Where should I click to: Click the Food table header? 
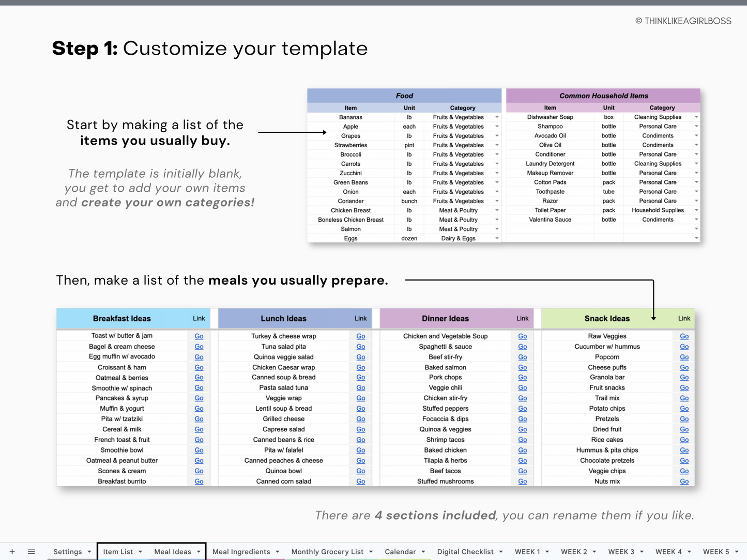point(404,96)
